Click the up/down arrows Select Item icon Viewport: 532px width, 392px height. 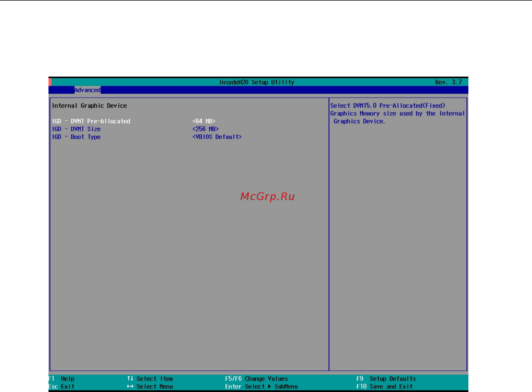(130, 379)
